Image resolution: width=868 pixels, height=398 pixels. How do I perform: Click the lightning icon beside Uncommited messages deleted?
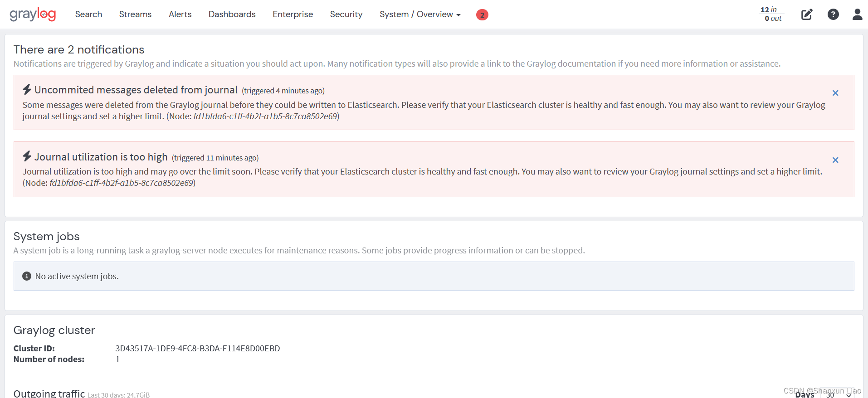tap(27, 89)
